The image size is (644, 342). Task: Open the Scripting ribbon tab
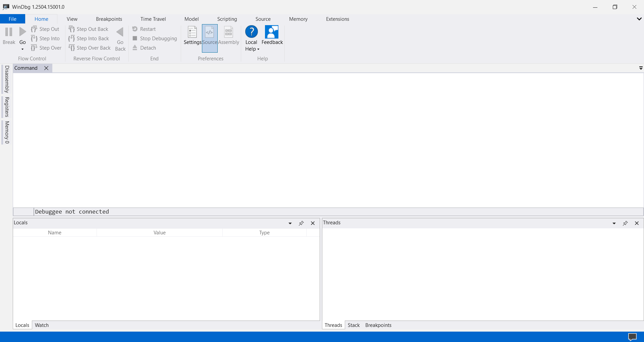pyautogui.click(x=227, y=19)
